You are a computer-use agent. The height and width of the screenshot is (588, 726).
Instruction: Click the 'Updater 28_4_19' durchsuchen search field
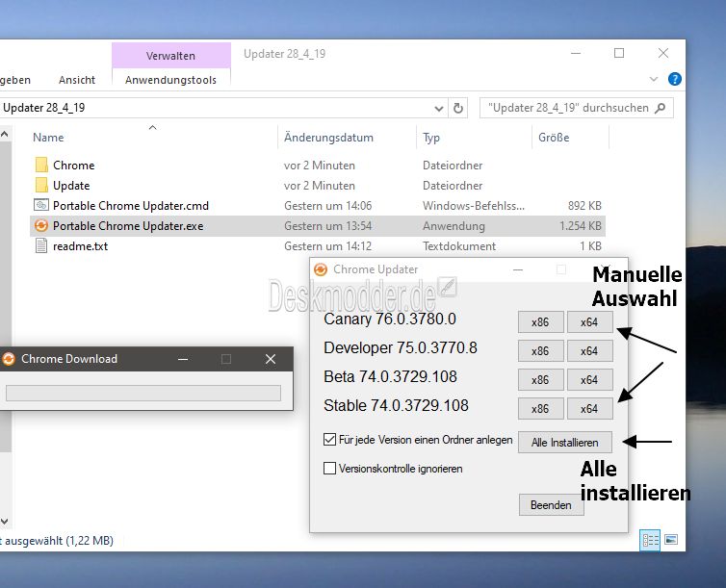568,108
